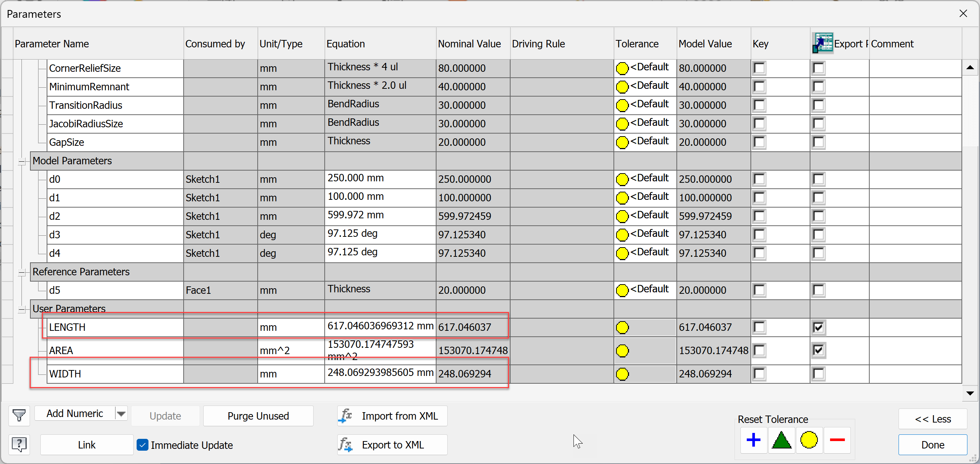This screenshot has width=980, height=464.
Task: Click the Done button
Action: tap(933, 445)
